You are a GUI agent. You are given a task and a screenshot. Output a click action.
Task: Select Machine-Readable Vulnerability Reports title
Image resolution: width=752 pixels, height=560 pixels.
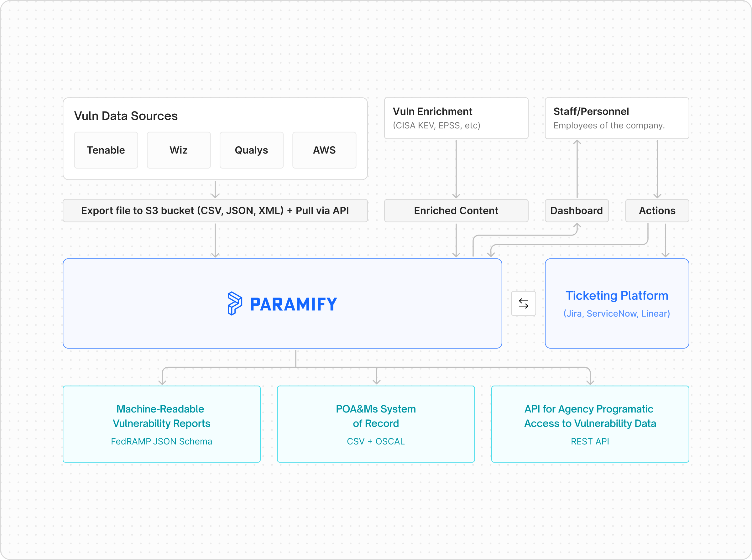[161, 416]
